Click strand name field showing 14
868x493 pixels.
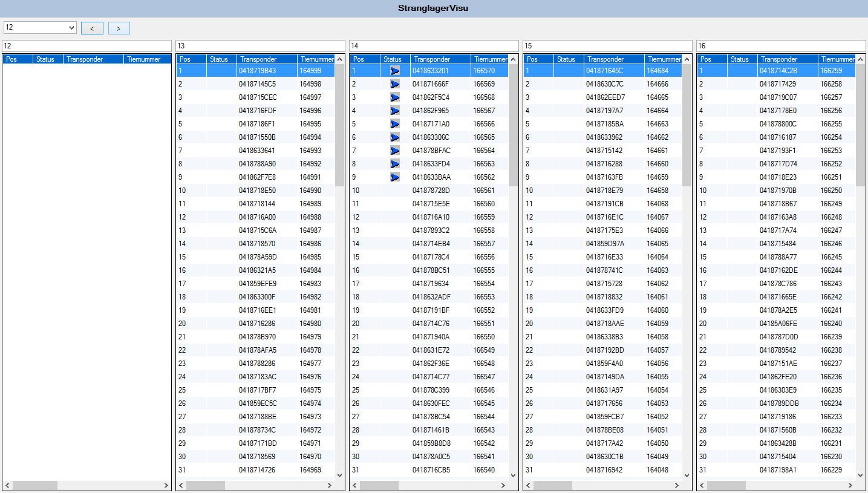coord(434,46)
